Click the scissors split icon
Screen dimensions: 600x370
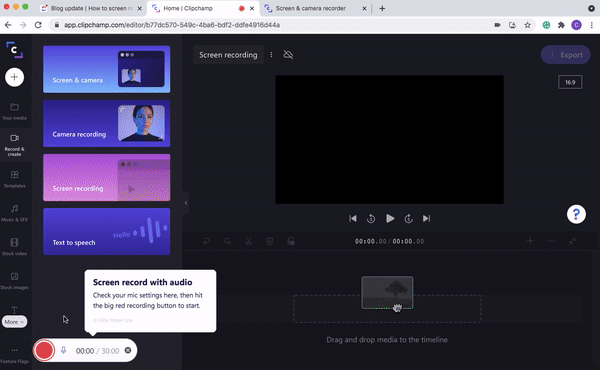(x=249, y=241)
